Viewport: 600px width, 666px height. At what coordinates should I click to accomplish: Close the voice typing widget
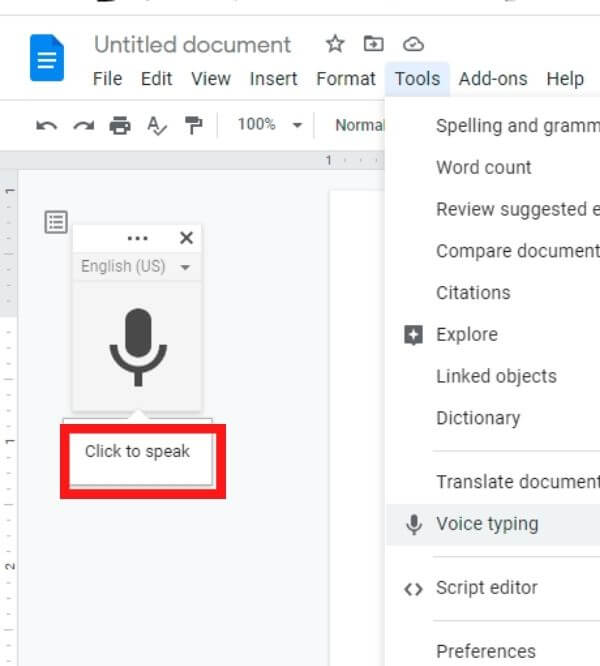tap(185, 238)
